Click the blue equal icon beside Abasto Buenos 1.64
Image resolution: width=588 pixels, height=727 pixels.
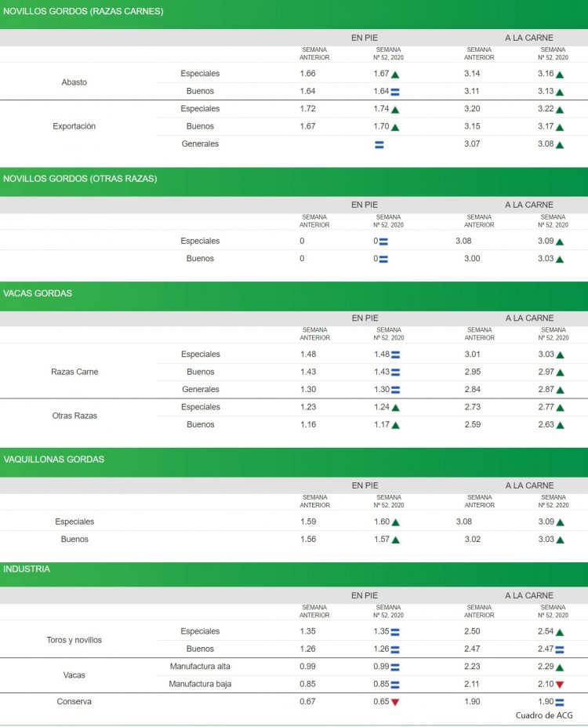click(395, 92)
